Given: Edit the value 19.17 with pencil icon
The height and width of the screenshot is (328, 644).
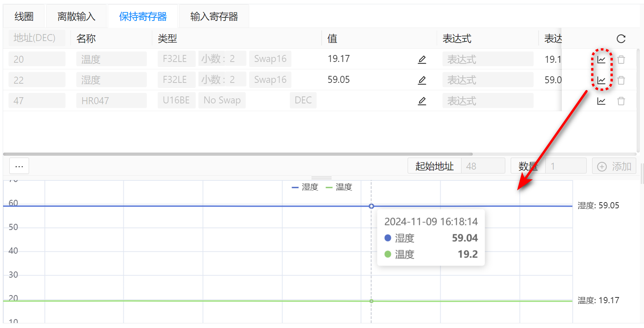Looking at the screenshot, I should pyautogui.click(x=422, y=60).
